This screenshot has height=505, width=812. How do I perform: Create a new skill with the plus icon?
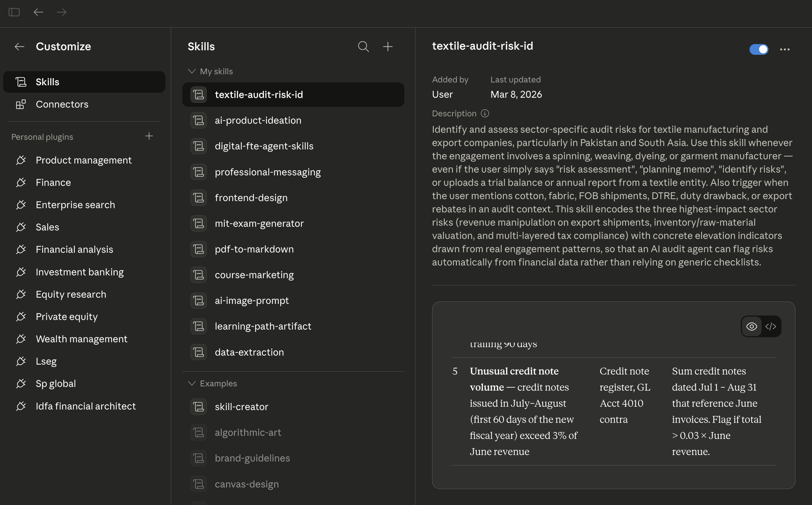(388, 47)
